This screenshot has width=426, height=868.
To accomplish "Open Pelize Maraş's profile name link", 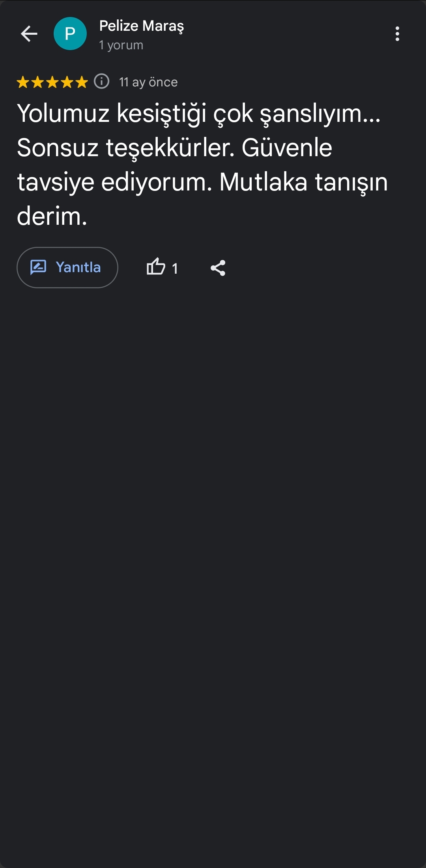I will 142,26.
